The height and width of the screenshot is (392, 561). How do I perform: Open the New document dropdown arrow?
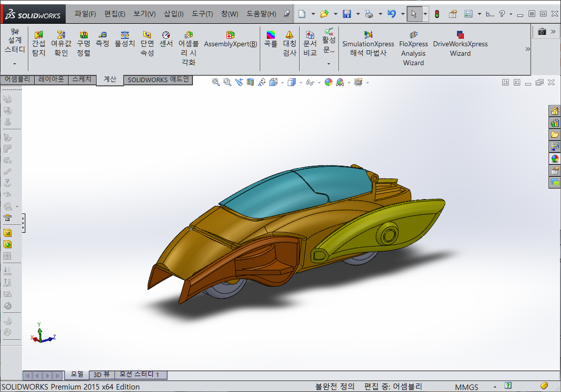(x=313, y=14)
